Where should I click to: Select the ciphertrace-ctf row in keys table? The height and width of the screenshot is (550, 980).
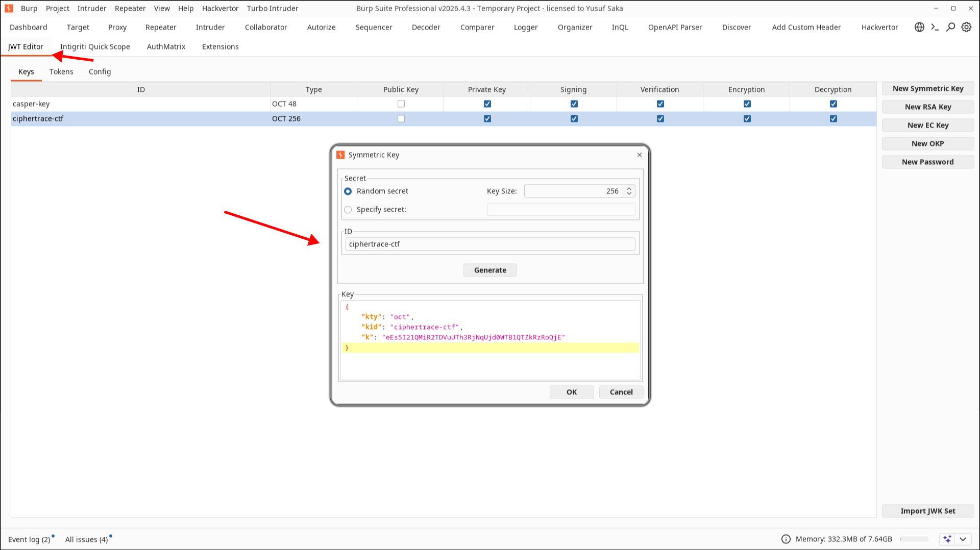(x=444, y=119)
